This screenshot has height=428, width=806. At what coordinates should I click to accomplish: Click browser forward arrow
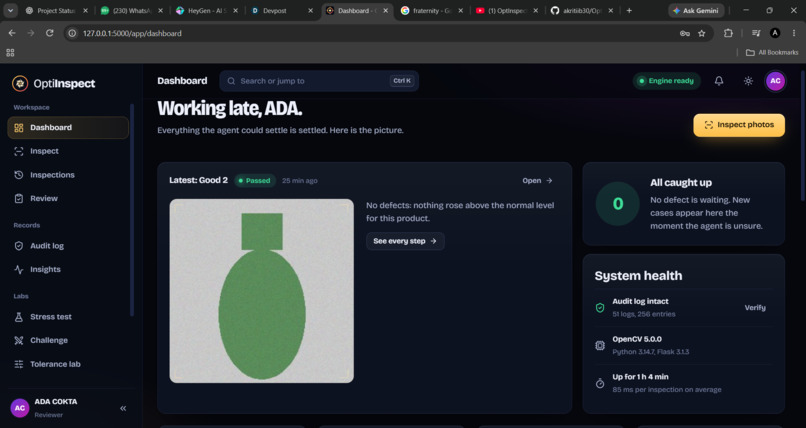click(31, 33)
